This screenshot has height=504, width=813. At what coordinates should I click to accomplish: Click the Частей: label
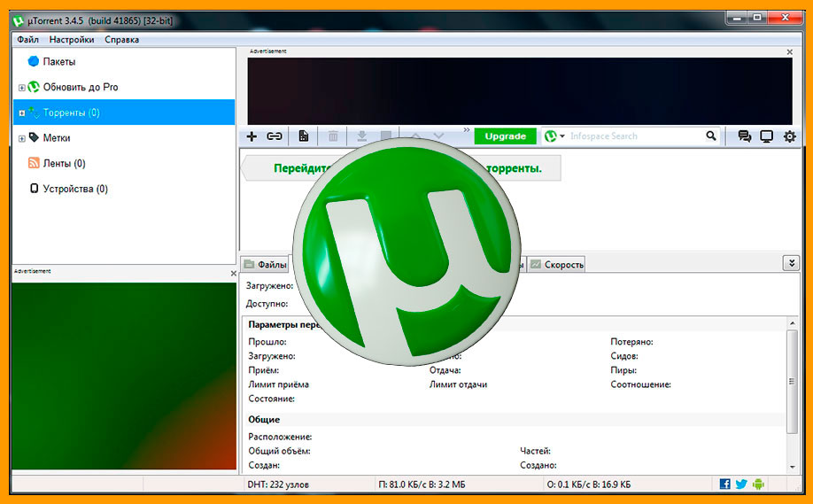click(535, 451)
